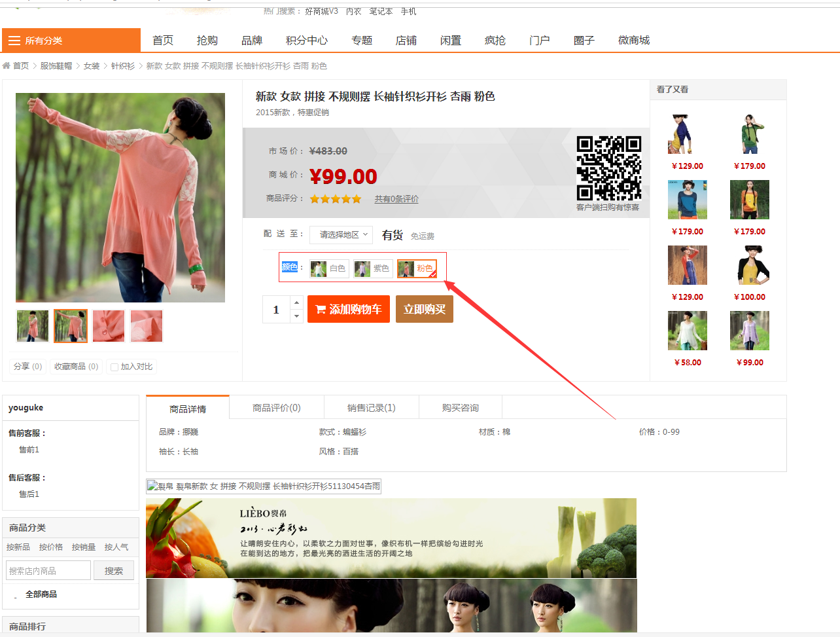Sort shop products with 按人气

(116, 547)
